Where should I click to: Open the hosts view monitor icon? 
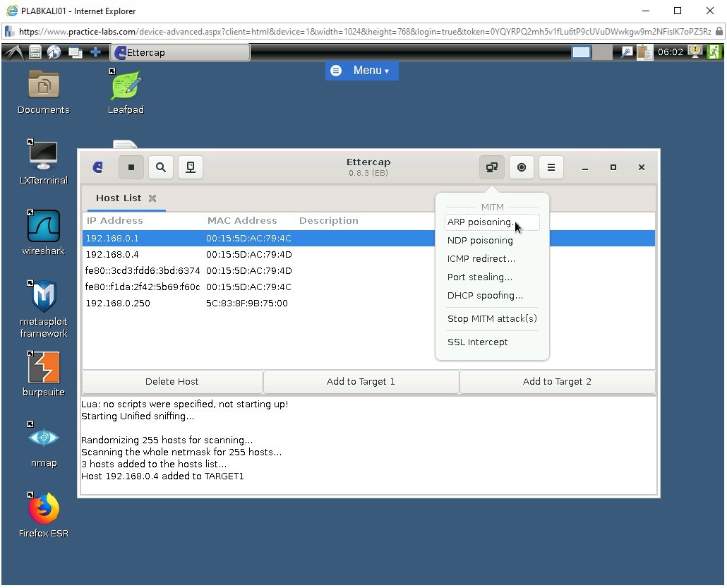190,167
